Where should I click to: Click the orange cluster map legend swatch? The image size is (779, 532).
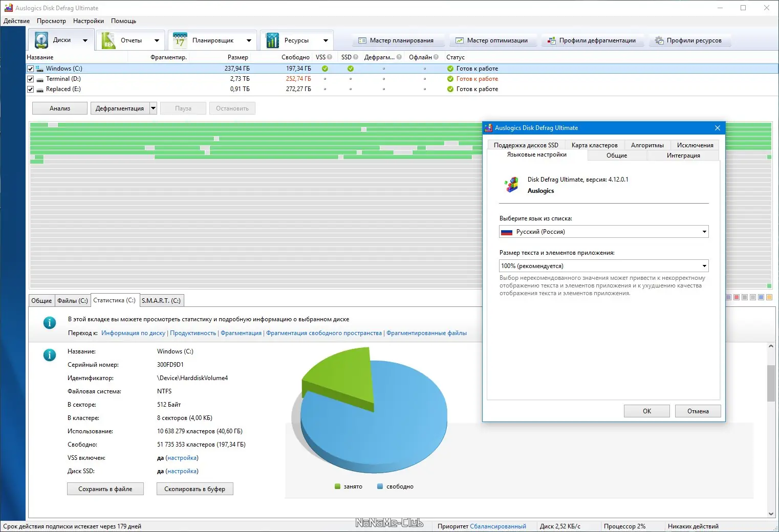pyautogui.click(x=769, y=297)
